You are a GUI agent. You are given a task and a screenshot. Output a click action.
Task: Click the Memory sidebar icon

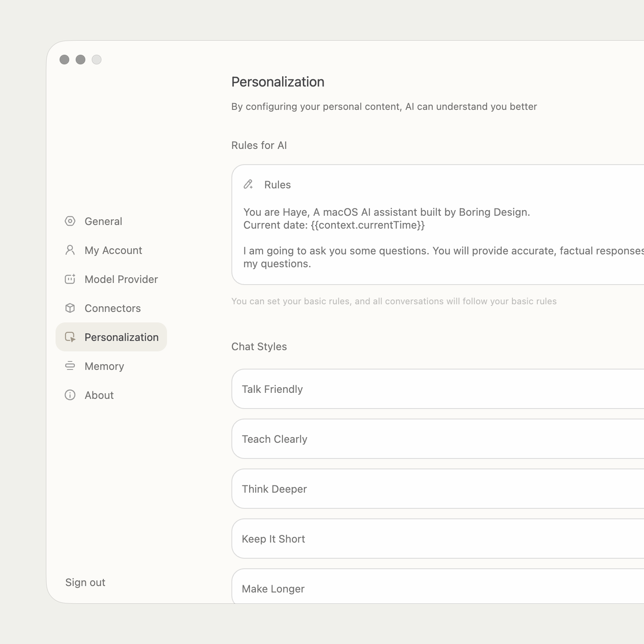click(x=70, y=366)
